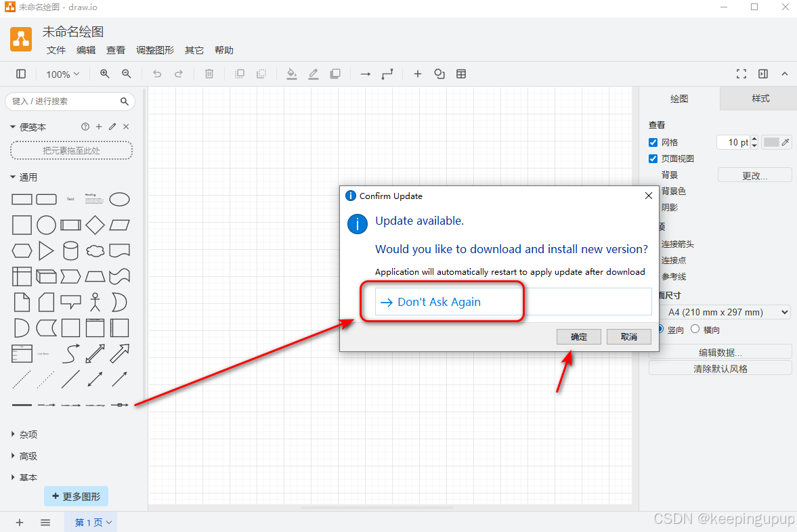Collapse the toolbar with the up chevron
This screenshot has height=532, width=797.
[x=785, y=74]
